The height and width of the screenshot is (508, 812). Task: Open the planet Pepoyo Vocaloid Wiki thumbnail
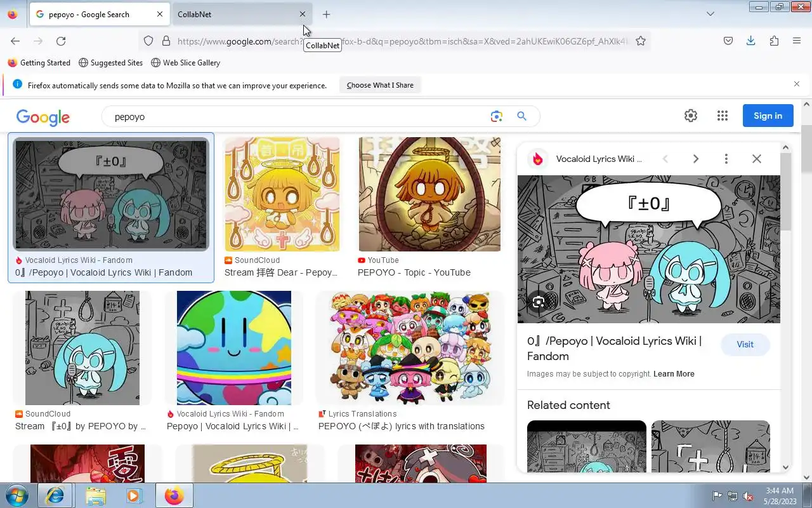point(234,348)
